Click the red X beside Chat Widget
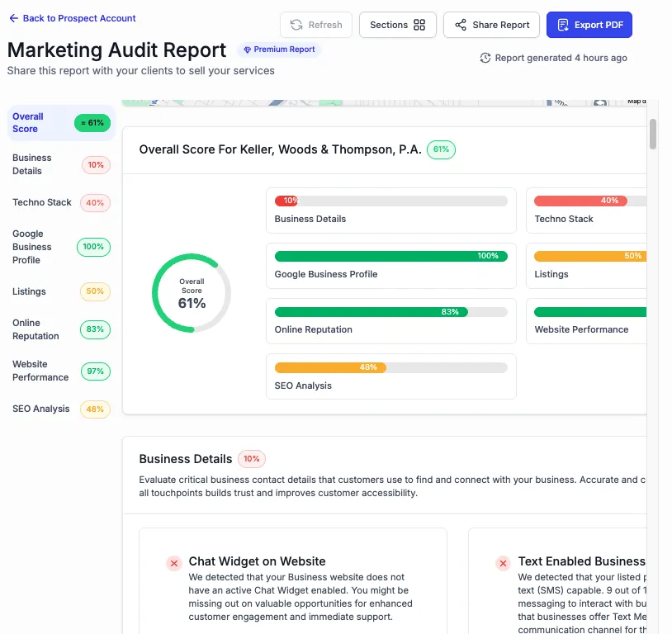 pos(174,563)
